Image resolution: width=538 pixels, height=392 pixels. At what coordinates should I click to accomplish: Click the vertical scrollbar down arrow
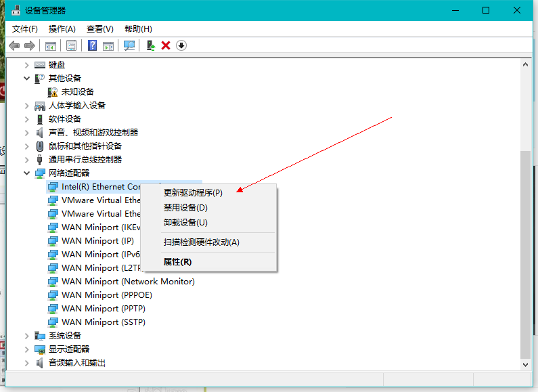pyautogui.click(x=526, y=364)
